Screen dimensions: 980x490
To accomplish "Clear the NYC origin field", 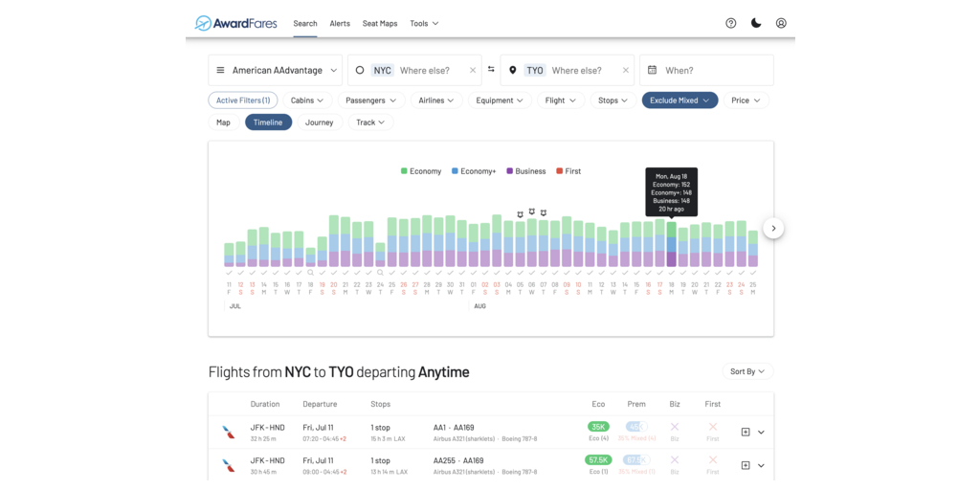I will point(473,70).
